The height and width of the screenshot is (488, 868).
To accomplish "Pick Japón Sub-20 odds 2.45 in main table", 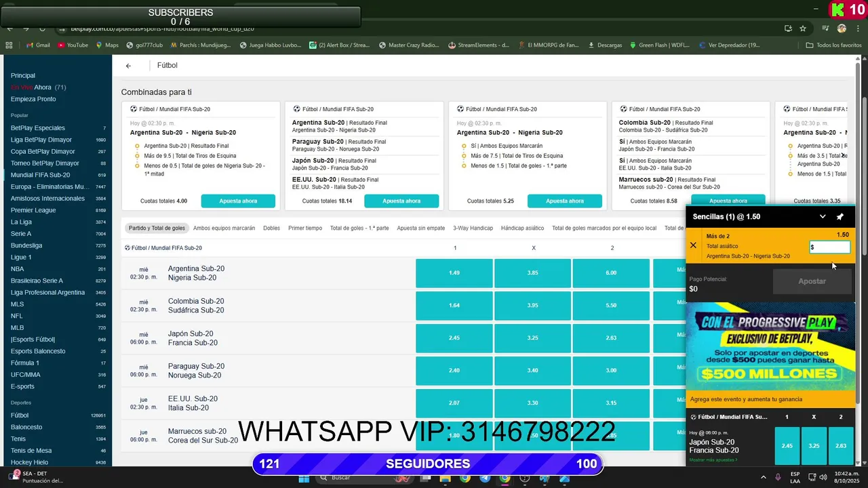I will tap(454, 338).
